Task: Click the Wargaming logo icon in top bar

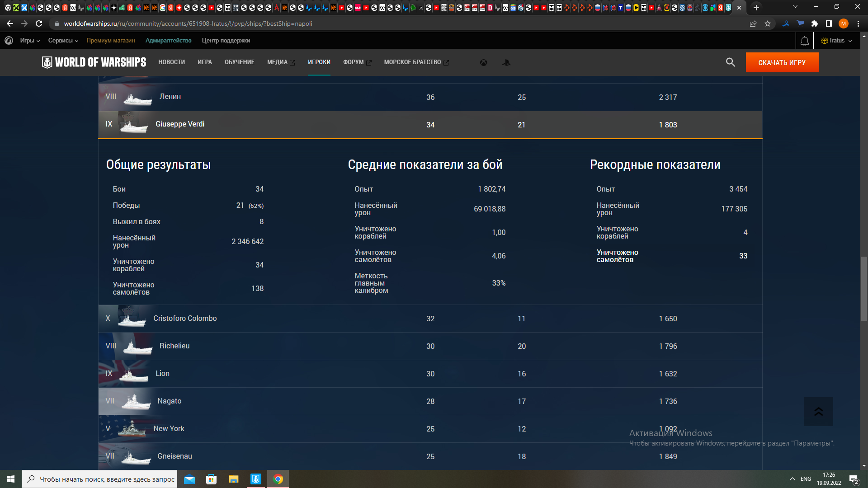Action: coord(9,41)
